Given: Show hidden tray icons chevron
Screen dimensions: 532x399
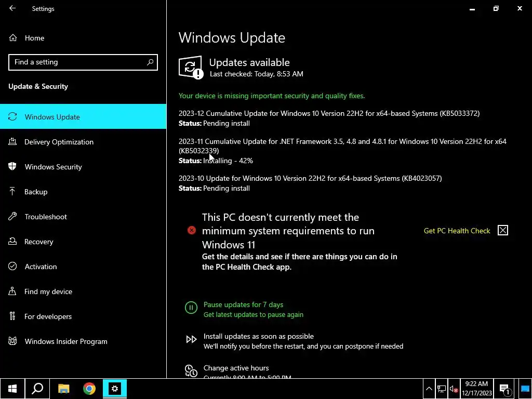Looking at the screenshot, I should [429, 389].
